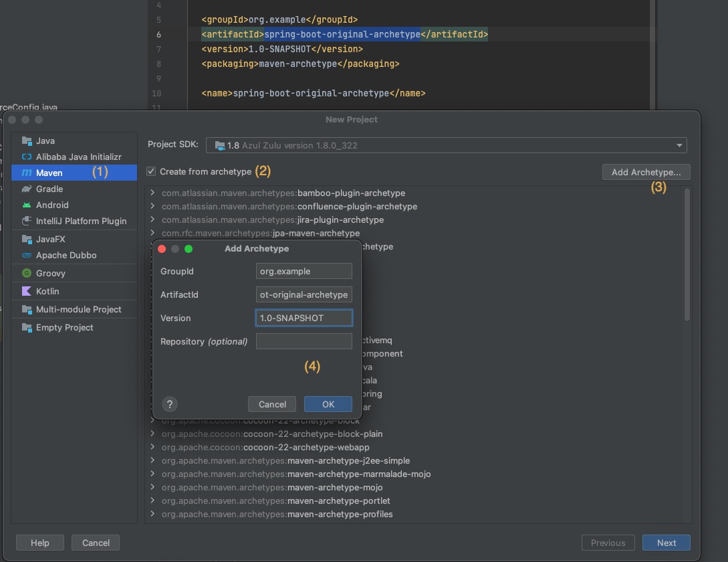This screenshot has width=728, height=562.
Task: Select the Multi-module Project item
Action: [x=78, y=309]
